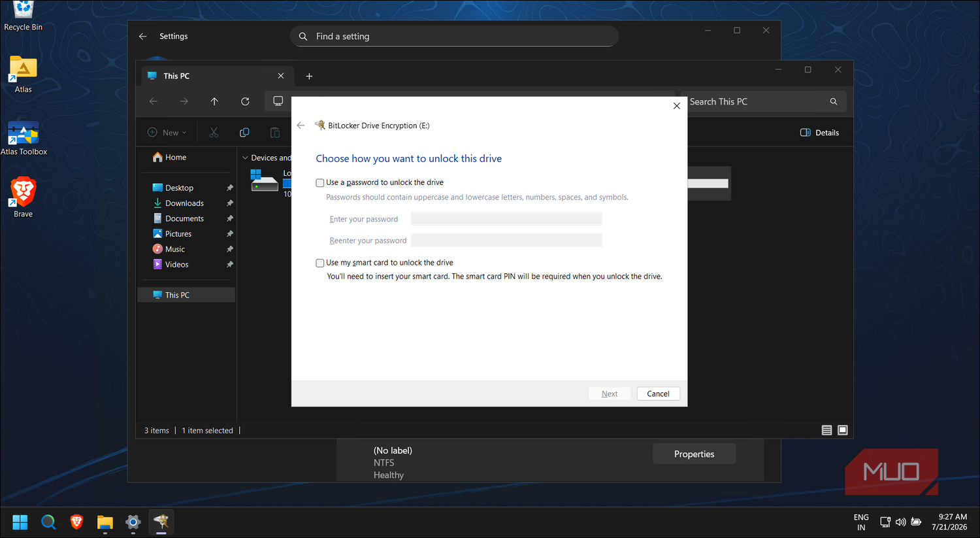
Task: Click the Search This PC box
Action: 763,101
